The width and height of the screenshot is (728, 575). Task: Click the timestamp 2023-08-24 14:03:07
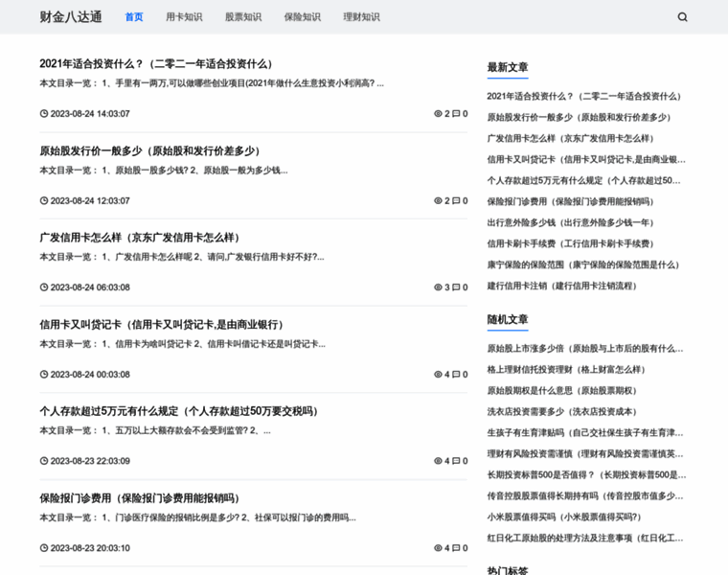pos(90,114)
